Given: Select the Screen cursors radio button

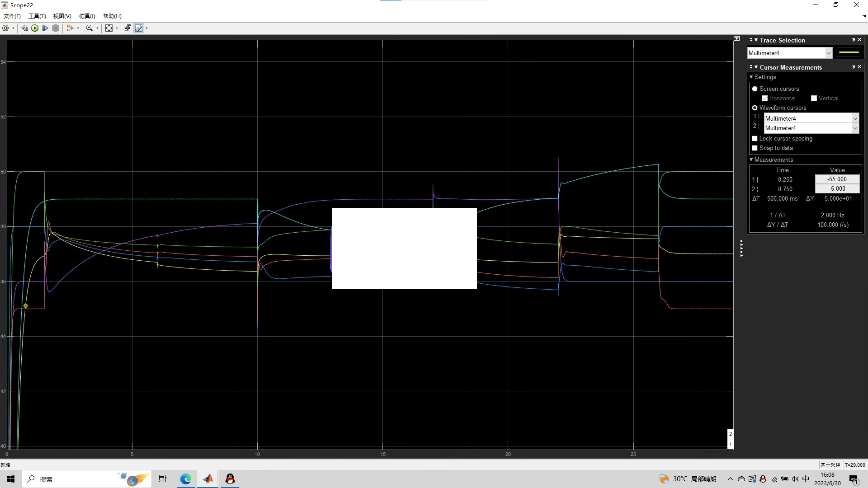Looking at the screenshot, I should pos(755,89).
